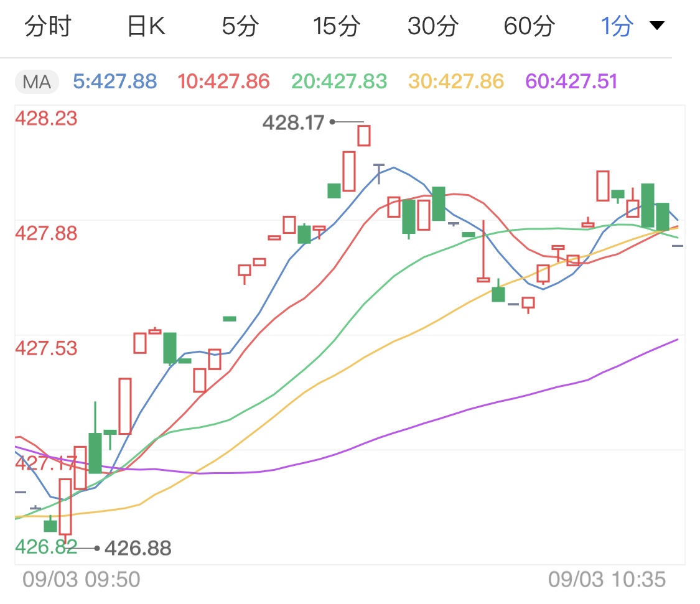This screenshot has width=700, height=604.
Task: Choose the 15分 interval tab
Action: pyautogui.click(x=337, y=26)
